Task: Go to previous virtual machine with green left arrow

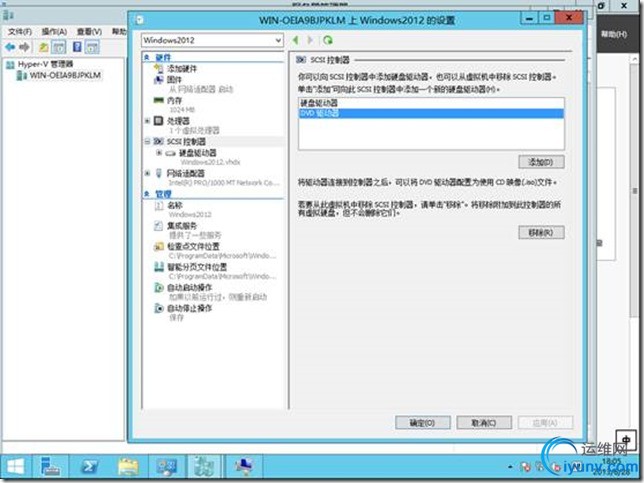Action: (296, 40)
